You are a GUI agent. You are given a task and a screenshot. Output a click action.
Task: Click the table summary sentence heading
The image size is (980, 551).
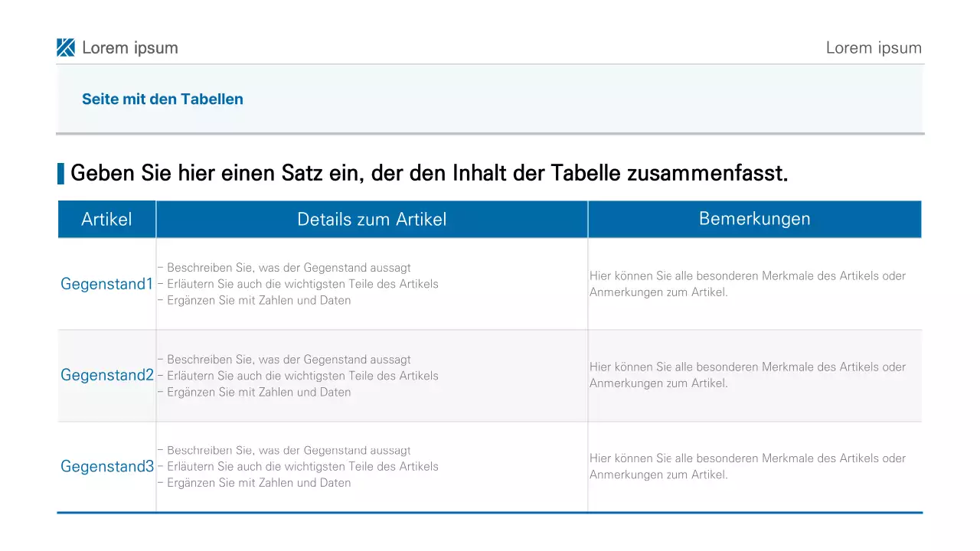[429, 172]
